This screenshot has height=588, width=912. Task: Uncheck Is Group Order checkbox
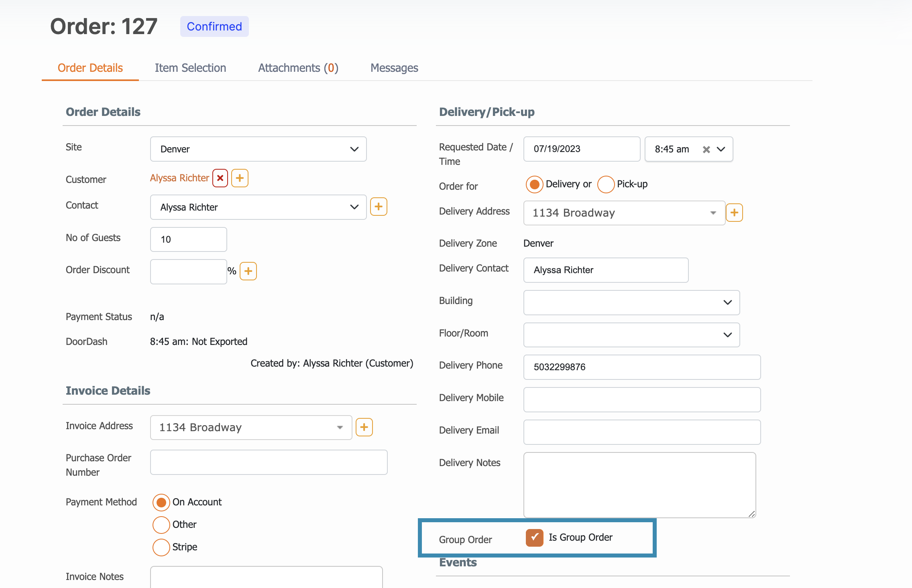point(534,537)
